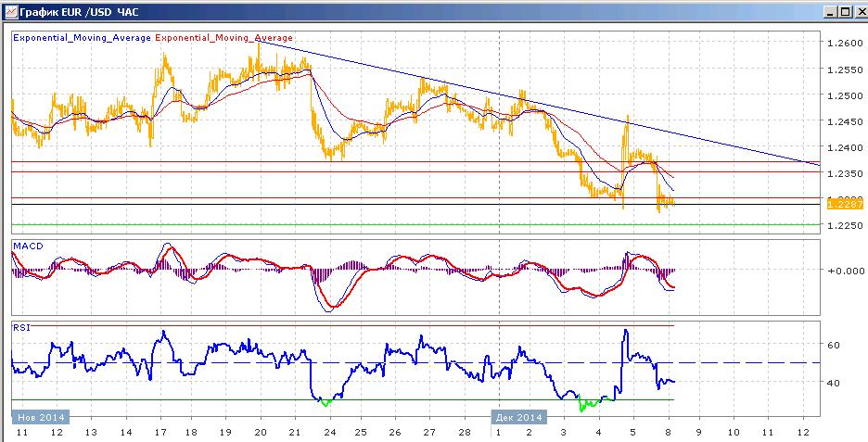Click the 1.2600 price axis label
The width and height of the screenshot is (868, 442).
[x=844, y=44]
